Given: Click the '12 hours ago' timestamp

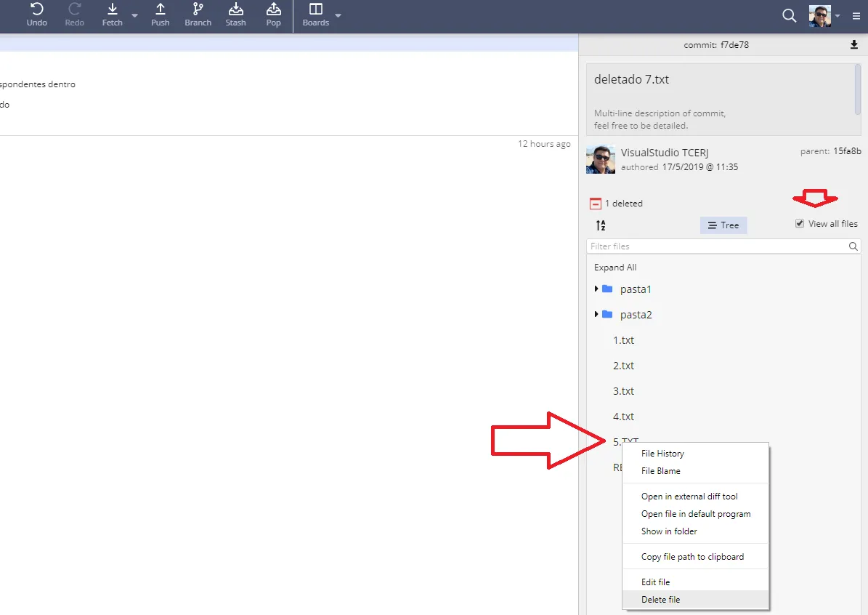Looking at the screenshot, I should click(544, 144).
